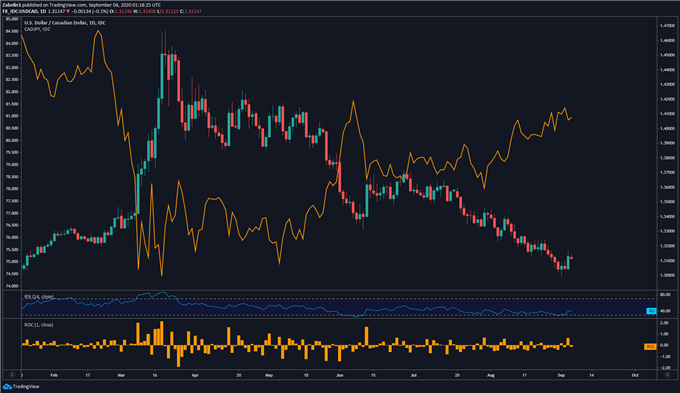Click the Sep label on date axis

click(561, 375)
